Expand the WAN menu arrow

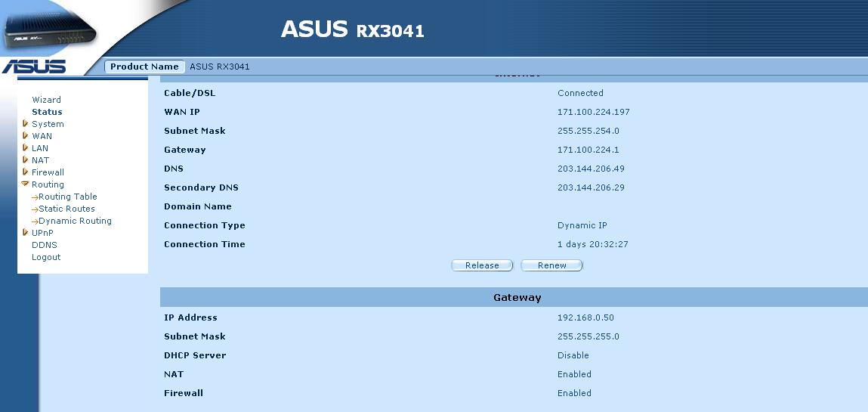25,135
